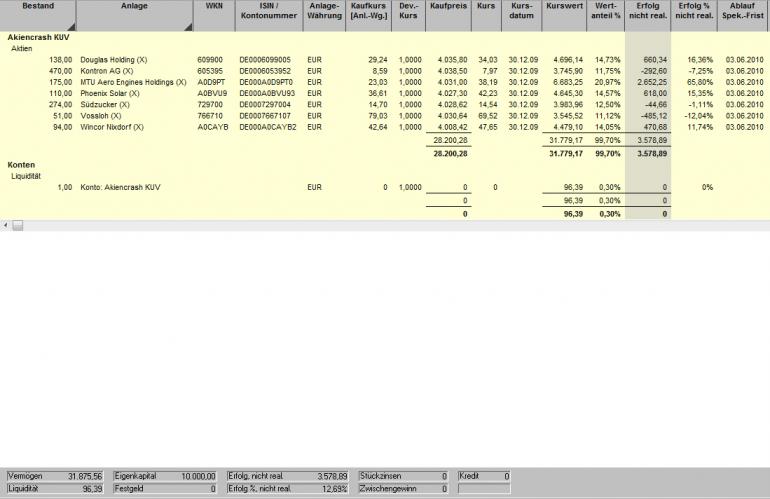Click WKN 766710 cell
This screenshot has width=770, height=499.
coord(210,116)
